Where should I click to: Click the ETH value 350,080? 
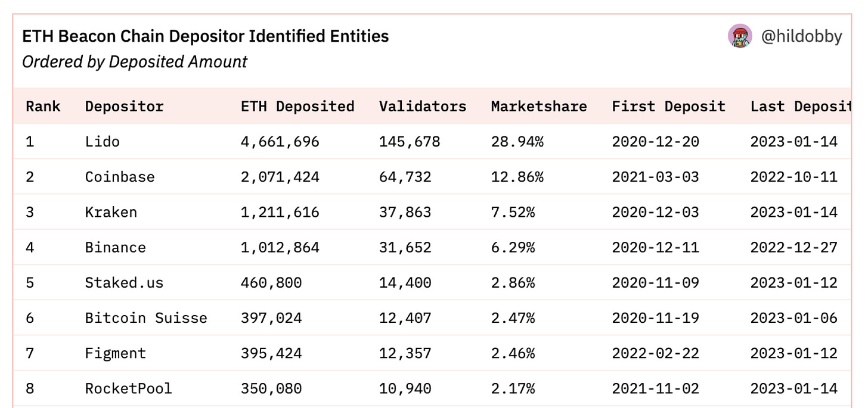click(271, 388)
